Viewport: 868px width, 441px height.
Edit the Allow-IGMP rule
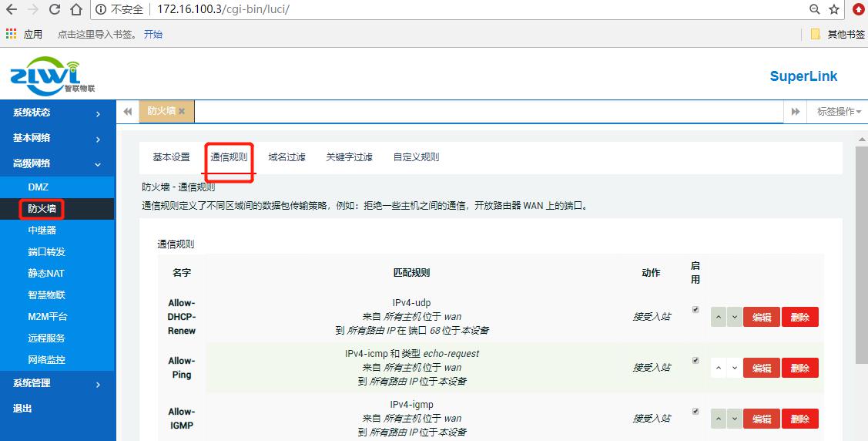click(762, 419)
